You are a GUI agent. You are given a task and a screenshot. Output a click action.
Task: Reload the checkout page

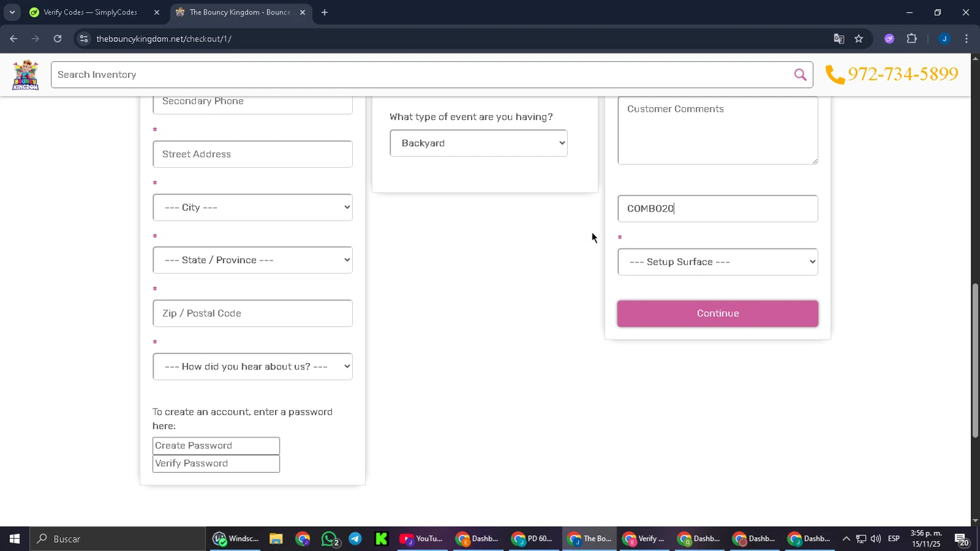point(57,39)
